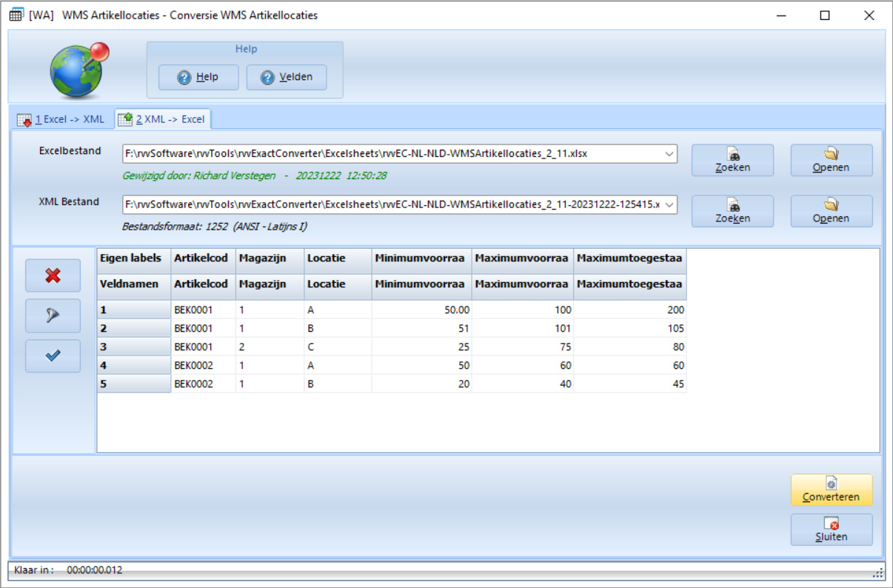Viewport: 893px width, 588px height.
Task: Click the red X delete icon button
Action: [53, 275]
